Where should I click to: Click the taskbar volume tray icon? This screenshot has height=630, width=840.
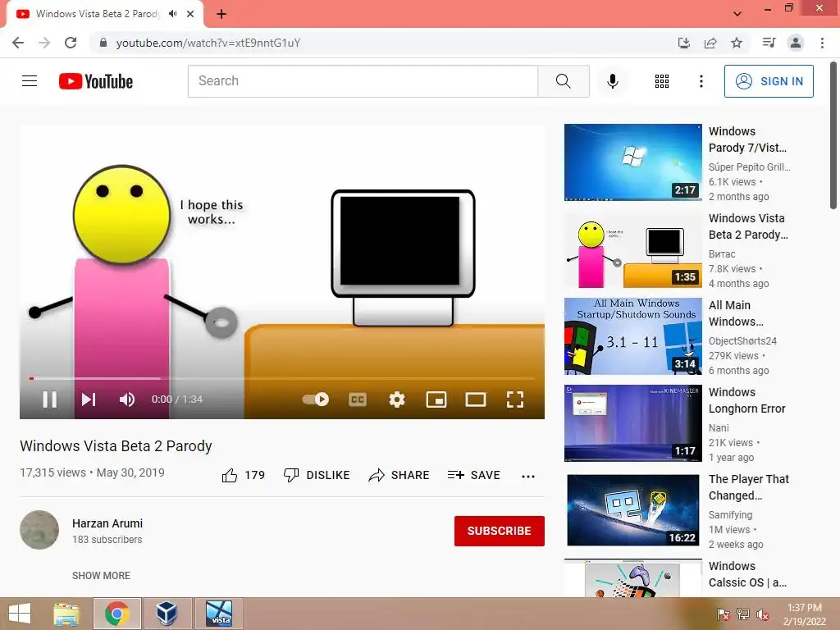point(763,615)
